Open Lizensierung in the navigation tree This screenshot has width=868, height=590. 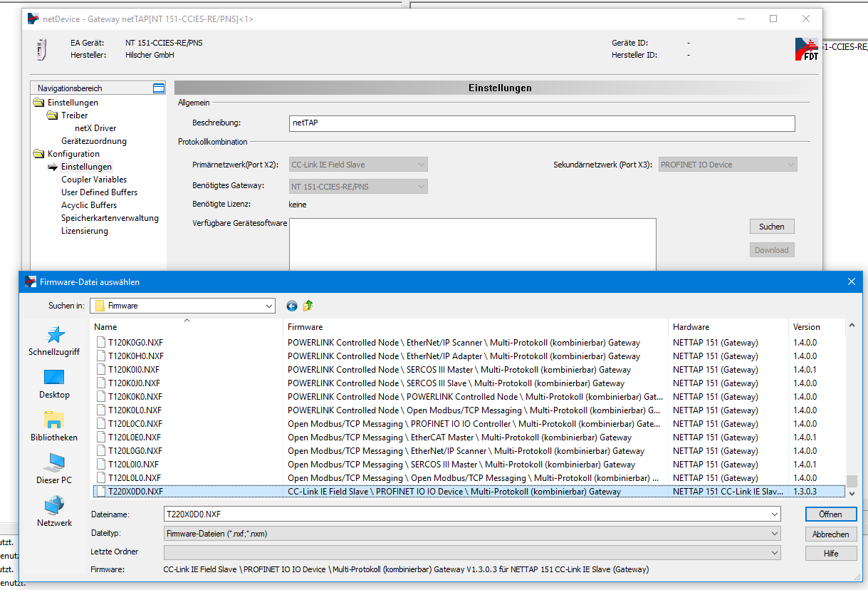coord(85,231)
